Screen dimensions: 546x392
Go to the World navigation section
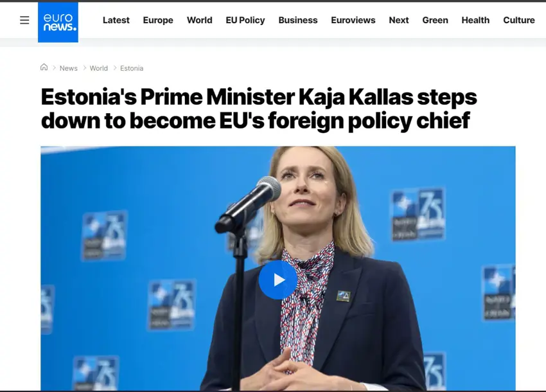click(200, 20)
